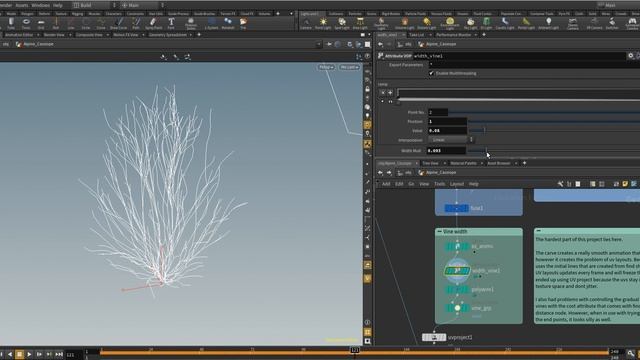Image resolution: width=640 pixels, height=360 pixels.
Task: Select the Platonic Solids shelf tool
Action: point(191,23)
